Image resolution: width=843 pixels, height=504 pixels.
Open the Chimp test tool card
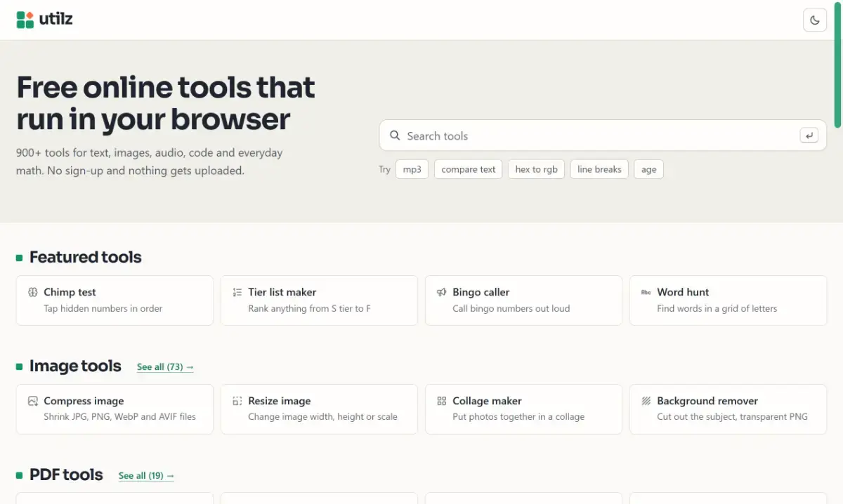click(115, 300)
